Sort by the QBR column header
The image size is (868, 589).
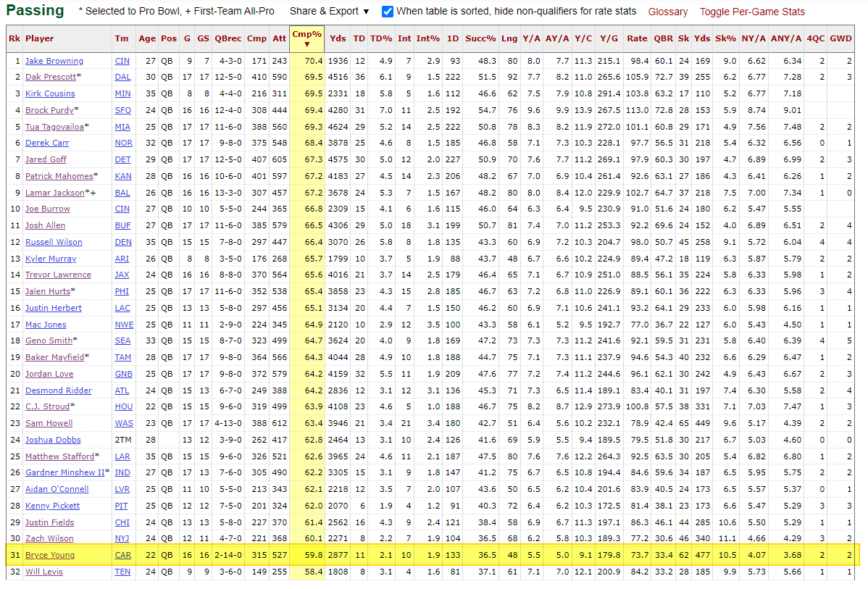663,38
